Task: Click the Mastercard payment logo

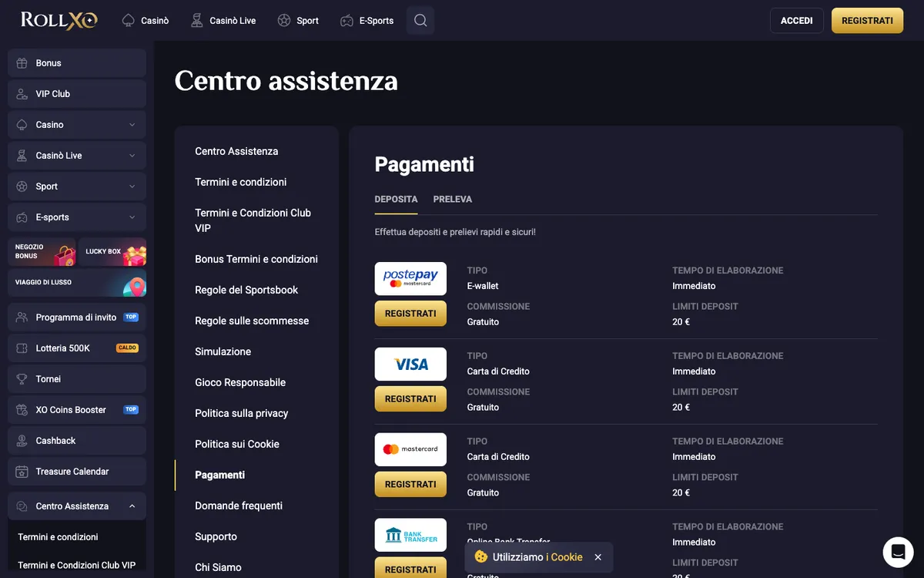Action: tap(410, 449)
